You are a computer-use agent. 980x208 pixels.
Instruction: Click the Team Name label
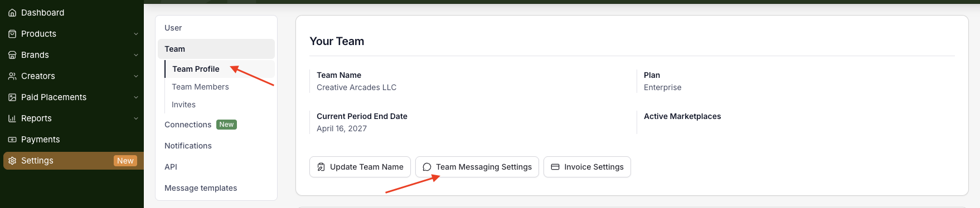point(339,75)
